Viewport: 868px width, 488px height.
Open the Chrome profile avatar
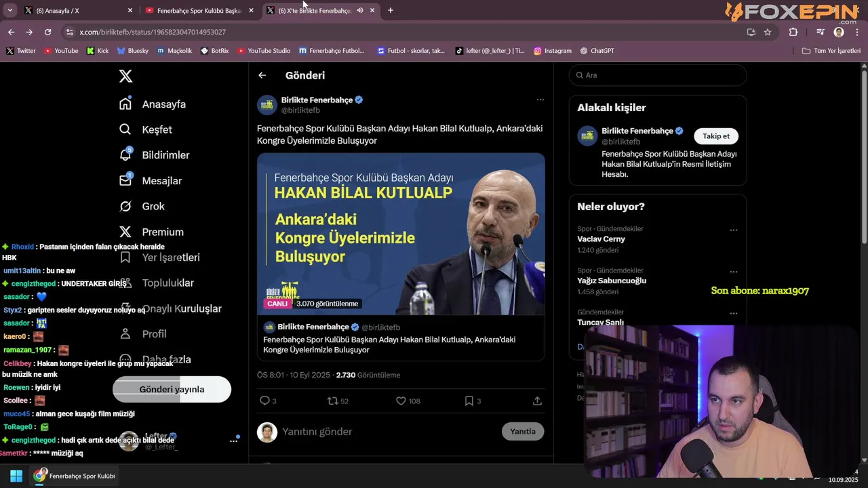click(x=839, y=32)
